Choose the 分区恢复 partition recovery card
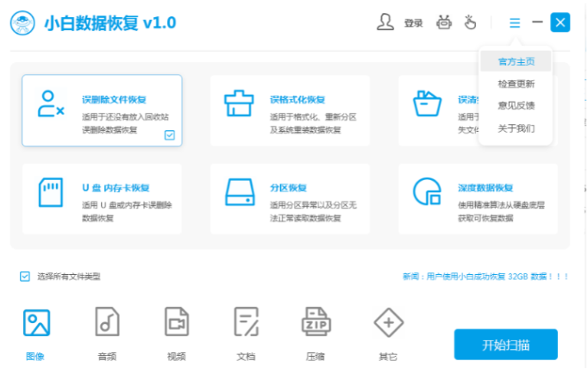 [x=290, y=199]
